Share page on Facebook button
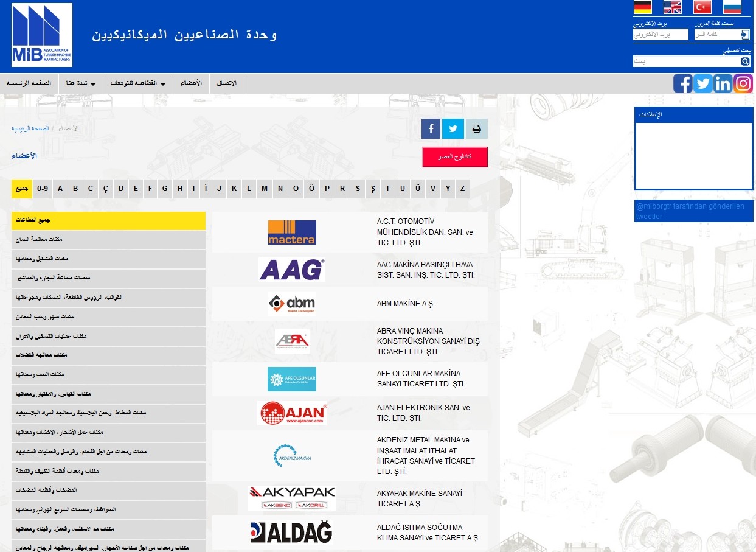This screenshot has width=756, height=552. (x=431, y=129)
